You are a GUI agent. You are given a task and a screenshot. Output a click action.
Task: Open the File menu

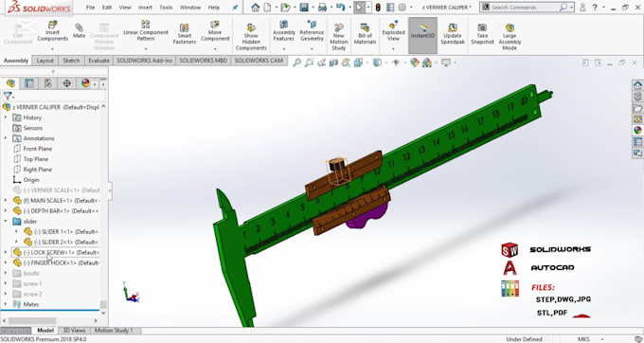click(x=90, y=8)
